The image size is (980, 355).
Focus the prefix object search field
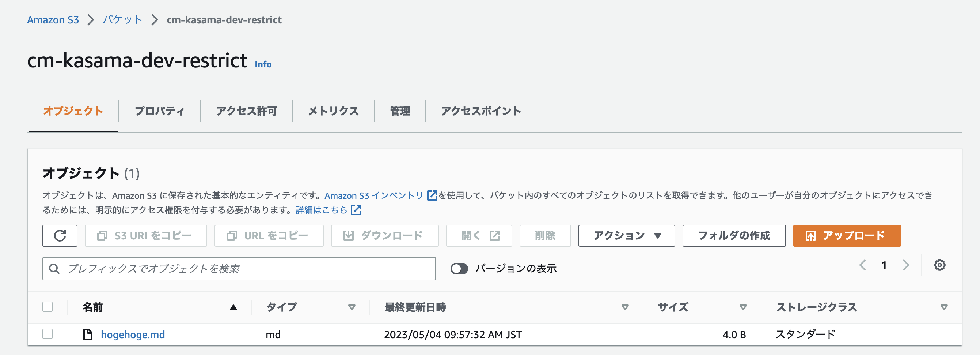239,269
